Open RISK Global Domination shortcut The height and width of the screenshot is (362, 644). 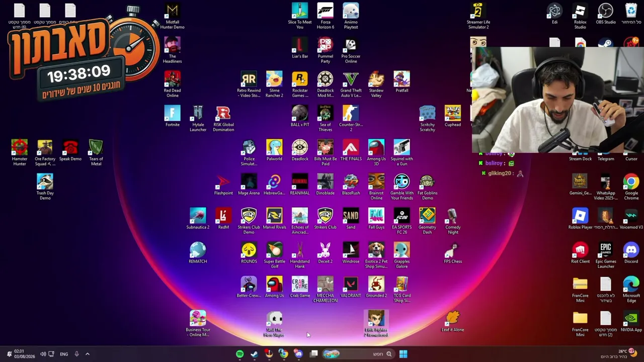[x=223, y=119]
